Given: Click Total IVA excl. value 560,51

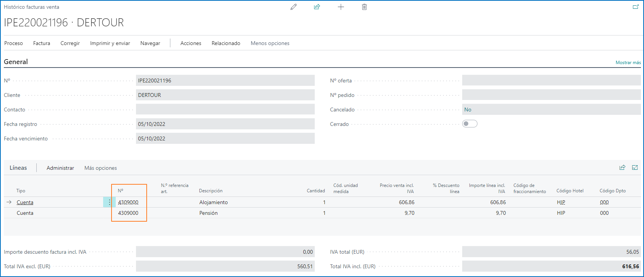Looking at the screenshot, I should click(x=225, y=266).
